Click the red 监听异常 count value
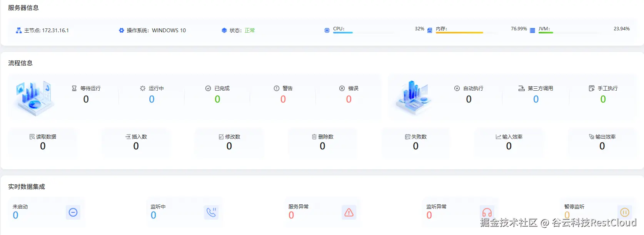The image size is (644, 235). tap(429, 215)
